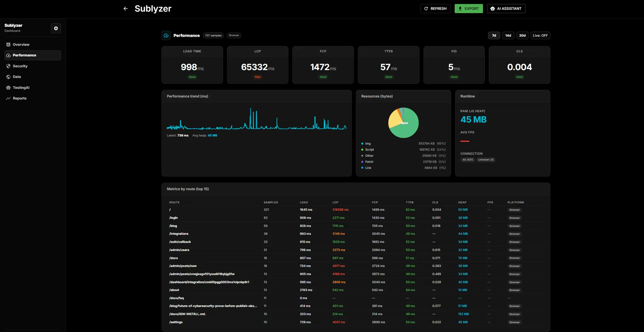The width and height of the screenshot is (644, 332).
Task: Click the PLATFORM column header
Action: click(516, 202)
